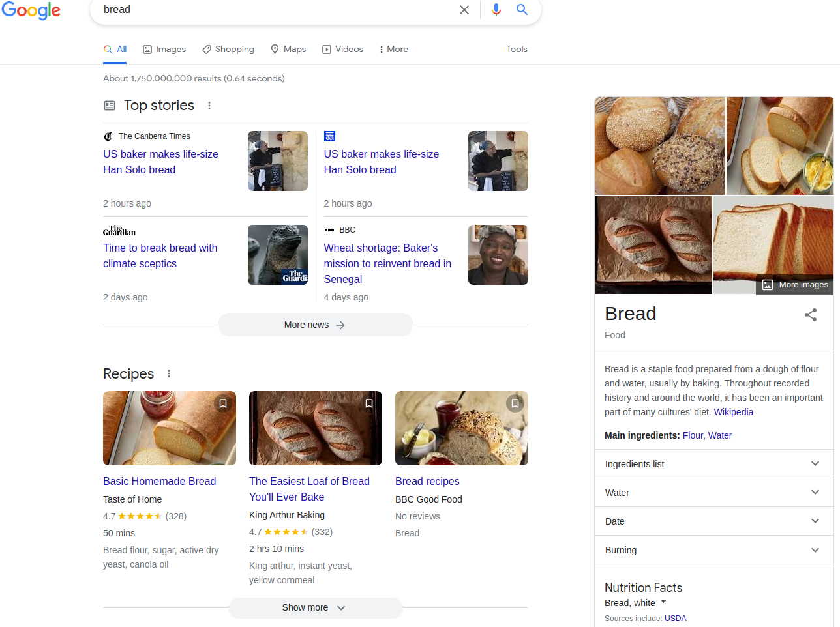The height and width of the screenshot is (627, 840).
Task: Switch to the Images tab
Action: (x=164, y=49)
